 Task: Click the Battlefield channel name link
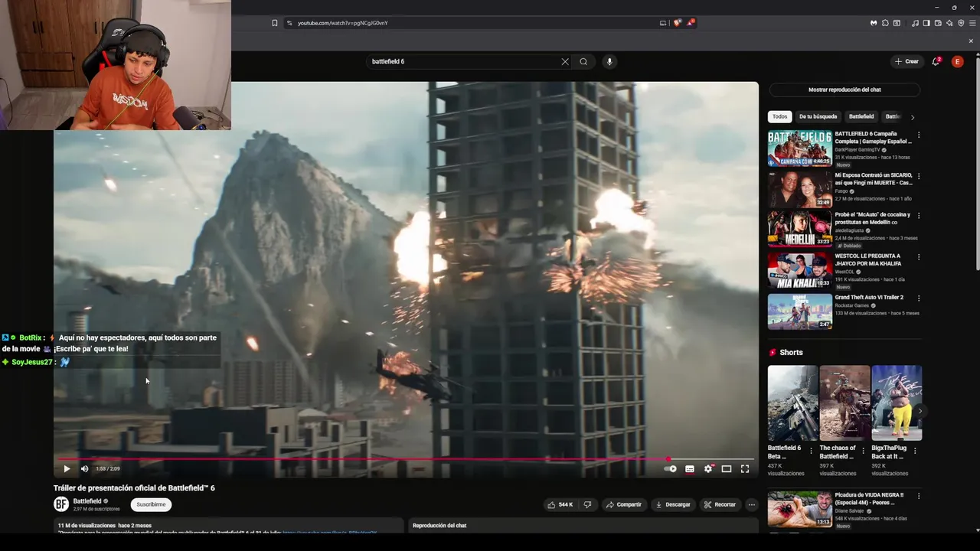click(x=87, y=501)
